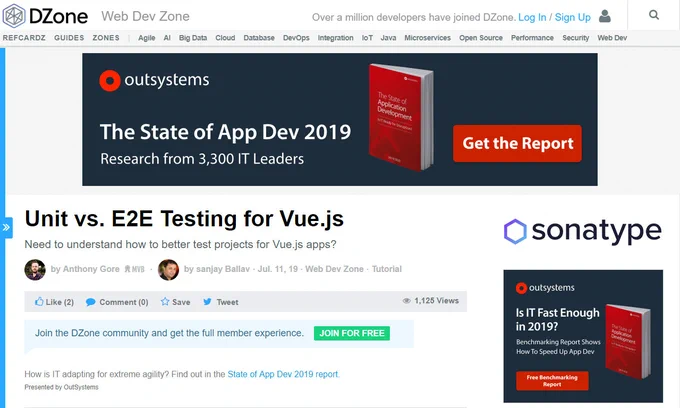Go to the Cloud zone
680x408 pixels.
click(x=225, y=38)
